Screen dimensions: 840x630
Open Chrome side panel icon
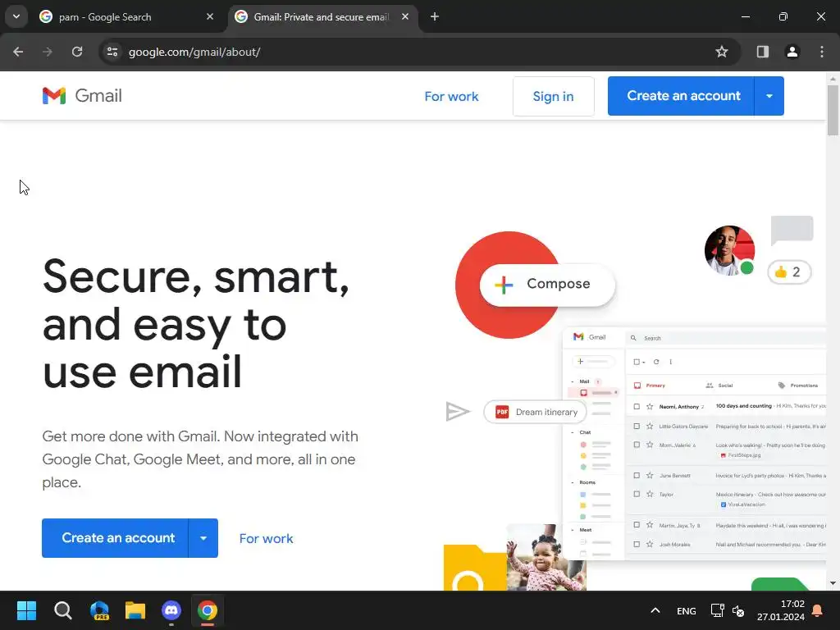(x=762, y=52)
